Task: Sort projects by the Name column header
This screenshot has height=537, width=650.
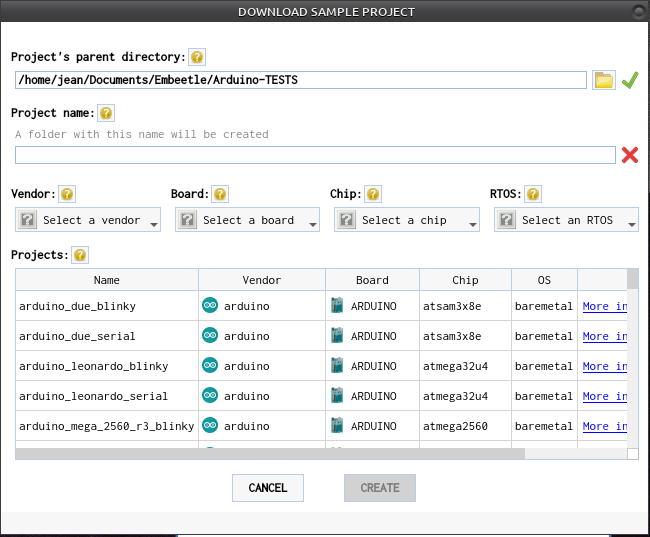Action: click(107, 280)
